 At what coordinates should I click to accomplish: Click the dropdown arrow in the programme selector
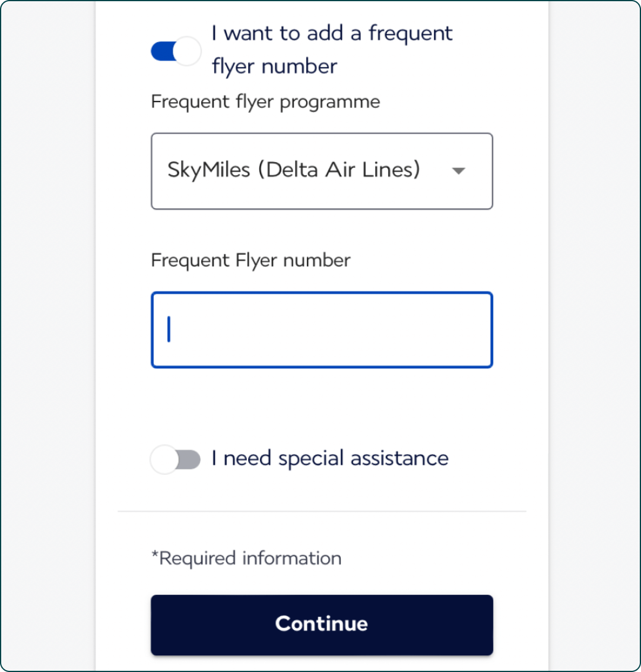pyautogui.click(x=458, y=171)
